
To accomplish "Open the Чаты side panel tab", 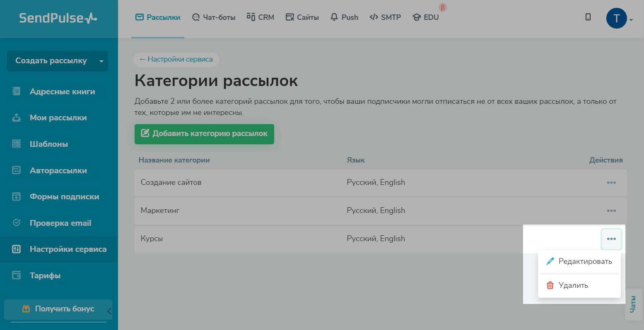I will 633,304.
